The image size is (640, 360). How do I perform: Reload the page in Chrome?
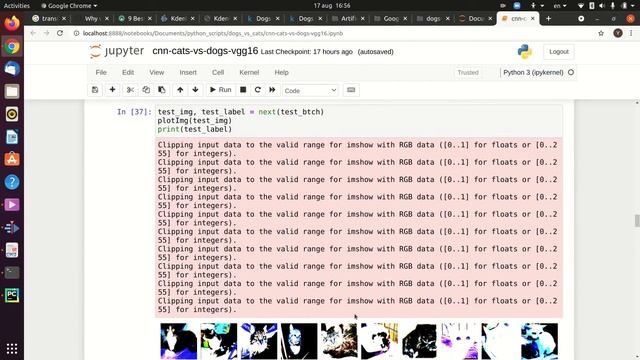pyautogui.click(x=60, y=33)
